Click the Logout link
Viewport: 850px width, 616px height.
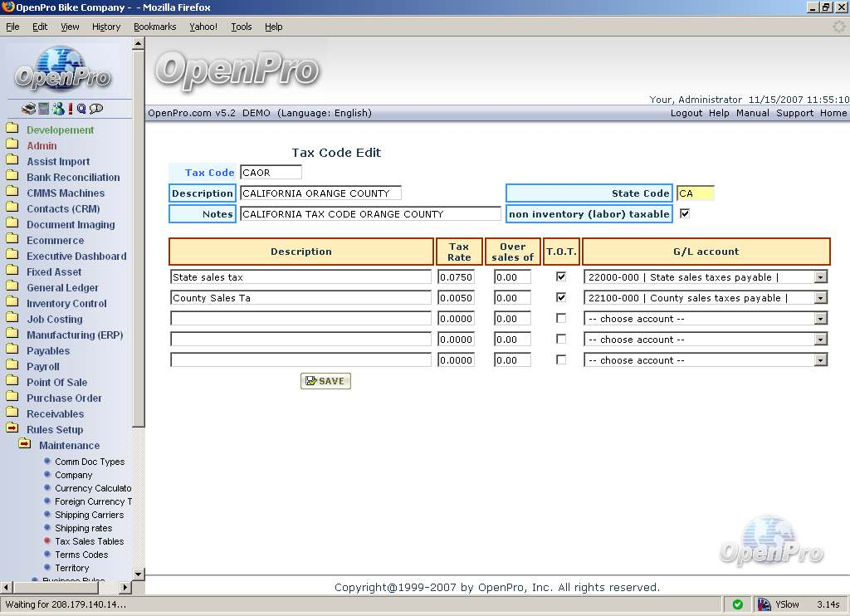click(686, 113)
